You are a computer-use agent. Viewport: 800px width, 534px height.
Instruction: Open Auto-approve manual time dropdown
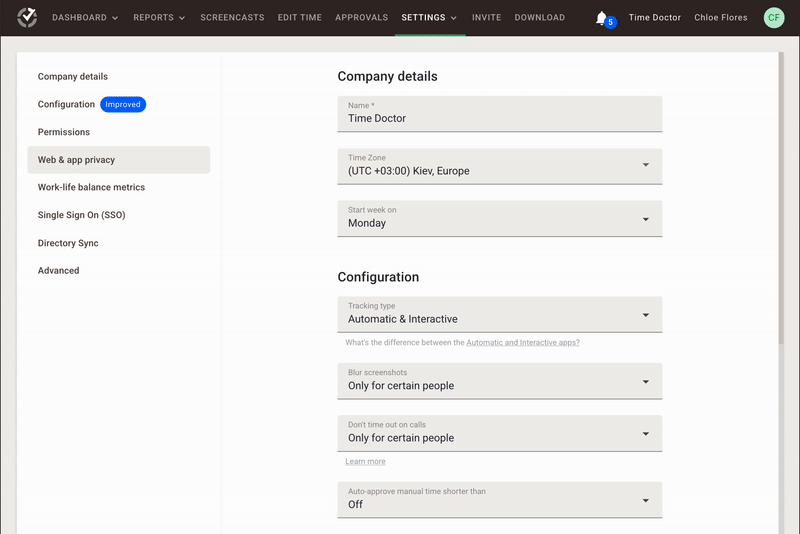point(499,500)
